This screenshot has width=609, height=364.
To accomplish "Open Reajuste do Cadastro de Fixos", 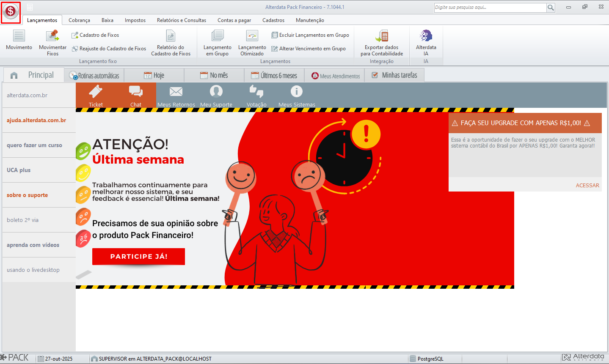I will [x=109, y=49].
